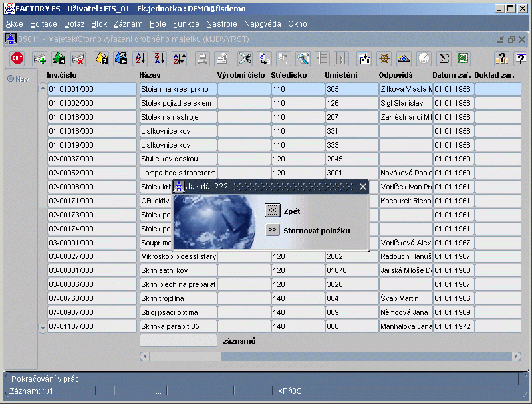Click the scissors cut icon
532x404 pixels.
pos(245,58)
